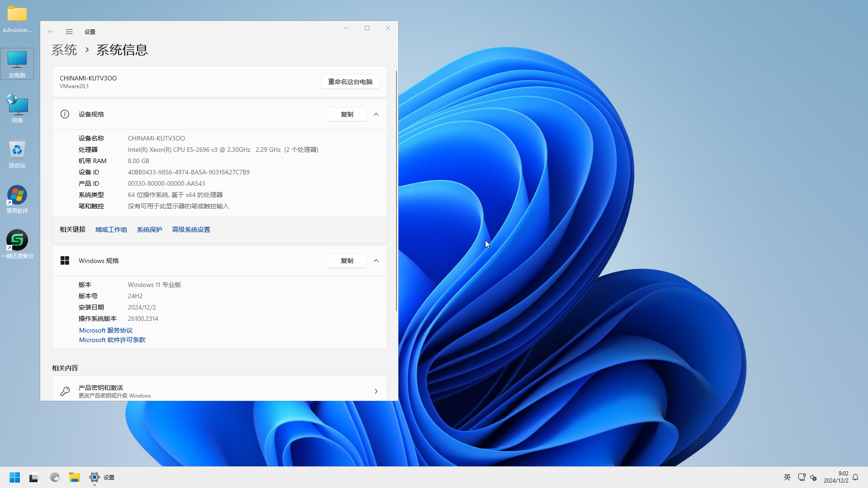Image resolution: width=868 pixels, height=488 pixels.
Task: Select the Recycle Bin desktop icon
Action: (x=17, y=154)
